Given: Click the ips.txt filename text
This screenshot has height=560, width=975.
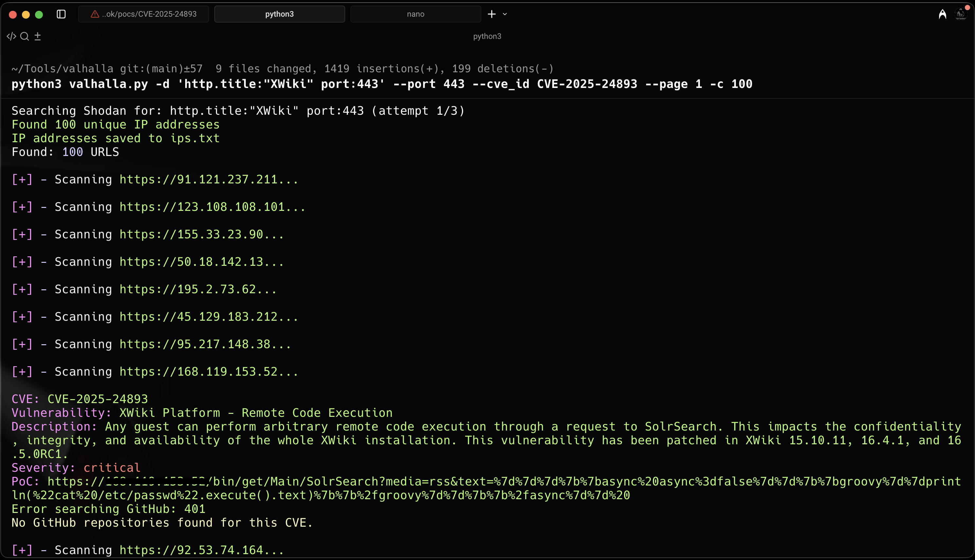Looking at the screenshot, I should pos(195,138).
